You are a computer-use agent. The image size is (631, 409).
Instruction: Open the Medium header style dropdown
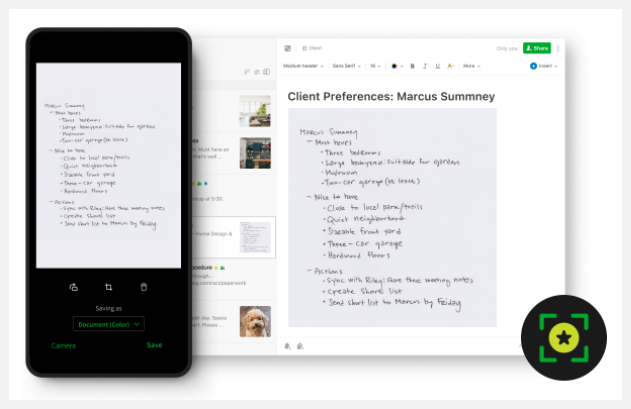pyautogui.click(x=303, y=66)
